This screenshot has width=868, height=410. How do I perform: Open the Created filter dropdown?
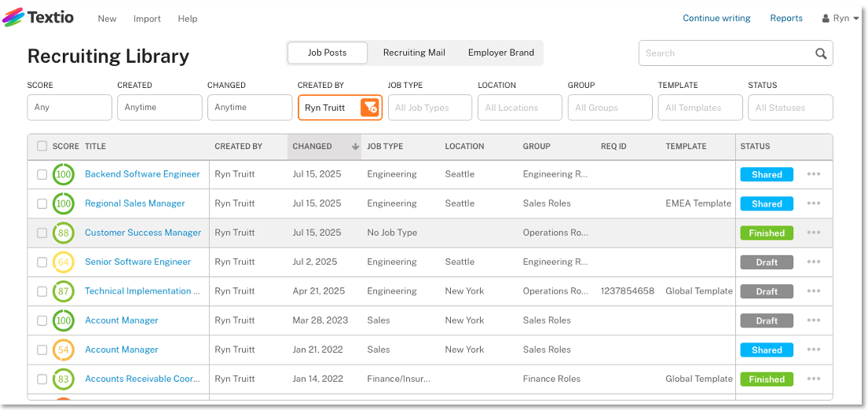(159, 108)
